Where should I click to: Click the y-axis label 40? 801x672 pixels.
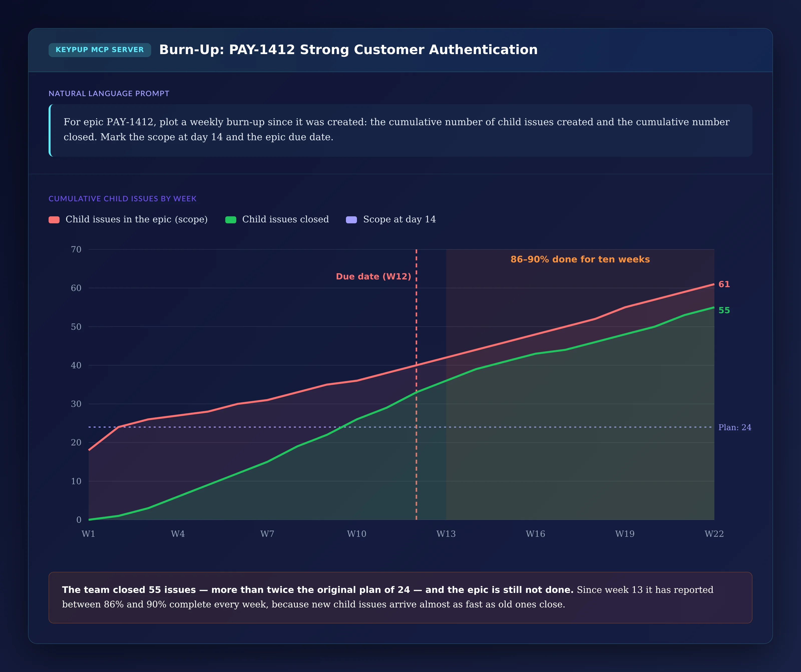click(x=76, y=366)
